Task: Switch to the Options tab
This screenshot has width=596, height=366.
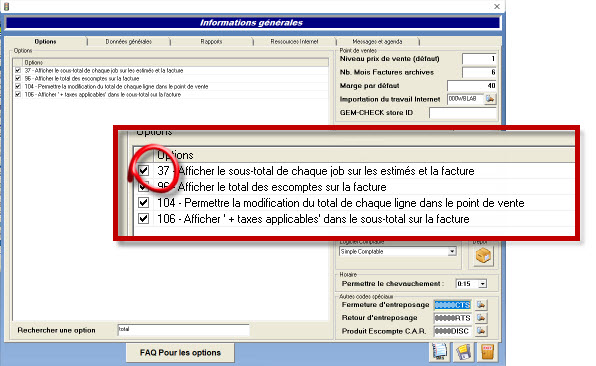Action: [x=45, y=41]
